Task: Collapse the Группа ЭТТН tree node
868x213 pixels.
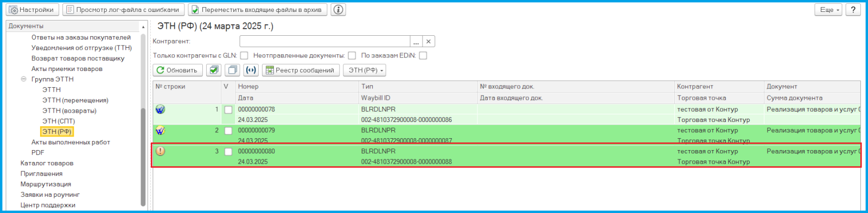Action: click(23, 79)
